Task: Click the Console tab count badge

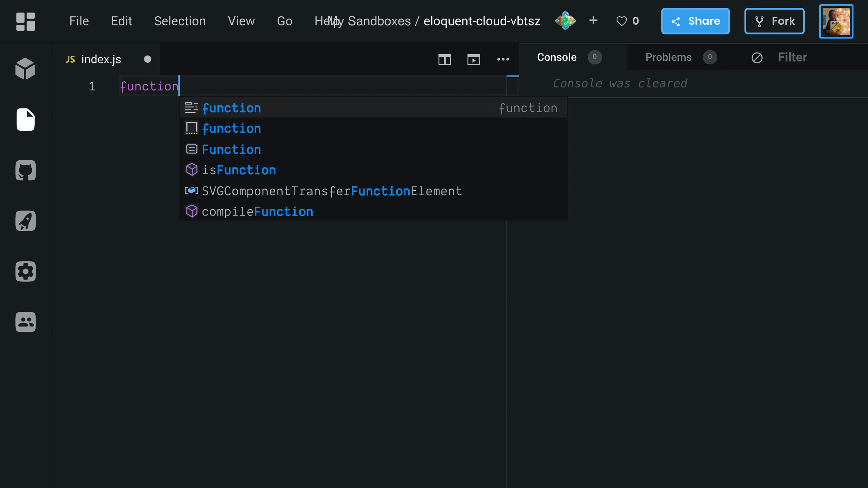Action: pos(594,57)
